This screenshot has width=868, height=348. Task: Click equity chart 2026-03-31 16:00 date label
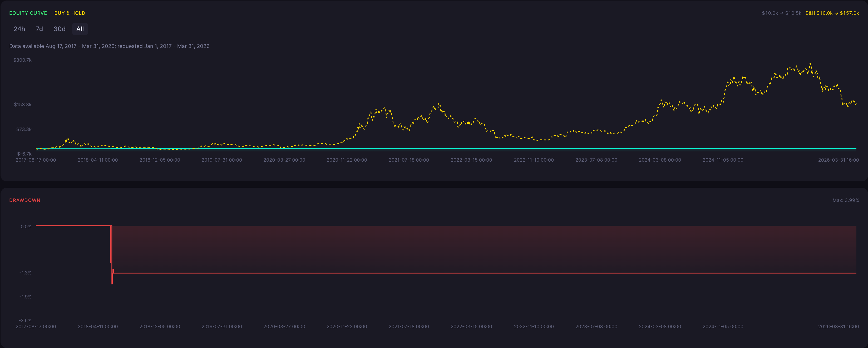[x=838, y=160]
